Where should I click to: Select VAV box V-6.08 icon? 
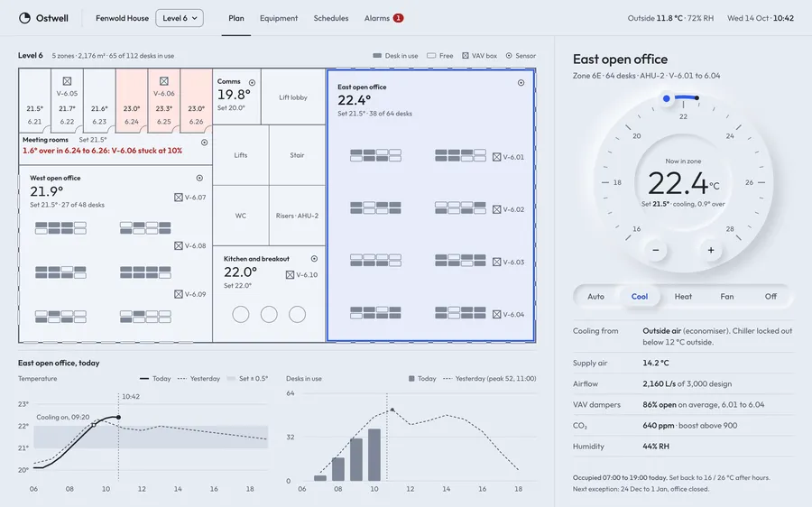[178, 245]
